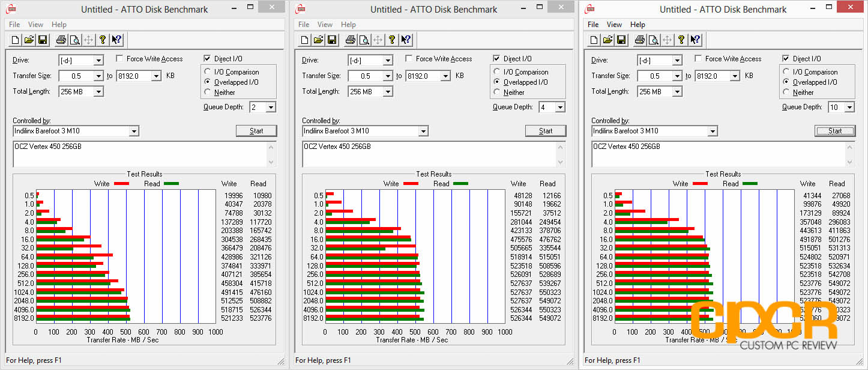The width and height of the screenshot is (868, 370).
Task: Click Print icon in Queue Depth 4 window
Action: click(x=350, y=40)
